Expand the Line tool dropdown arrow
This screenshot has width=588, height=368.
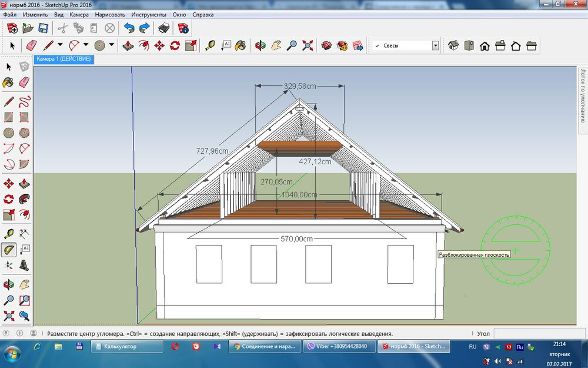(x=60, y=45)
